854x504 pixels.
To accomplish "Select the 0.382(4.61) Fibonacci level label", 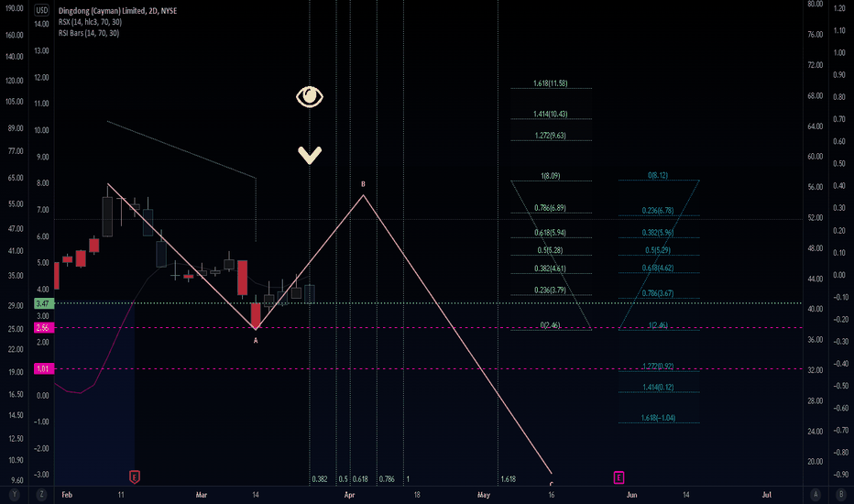I will [x=550, y=268].
